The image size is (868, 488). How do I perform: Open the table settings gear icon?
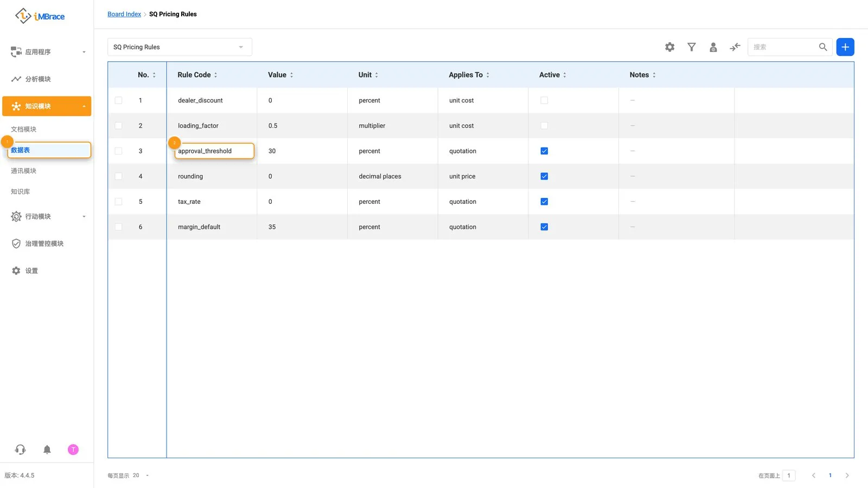670,47
